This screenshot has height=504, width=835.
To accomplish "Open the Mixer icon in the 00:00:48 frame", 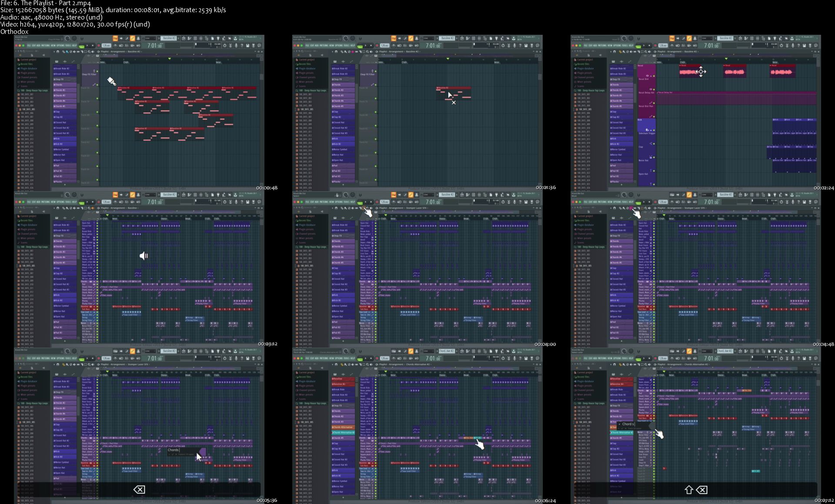I will [201, 38].
